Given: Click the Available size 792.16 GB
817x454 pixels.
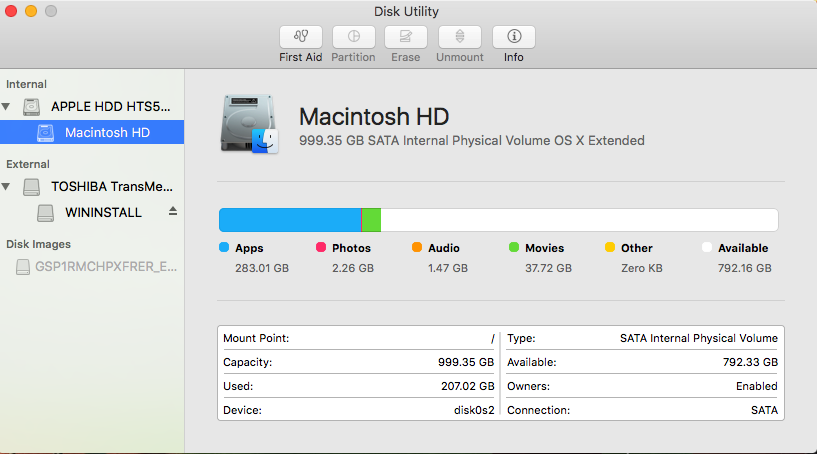Looking at the screenshot, I should coord(745,268).
